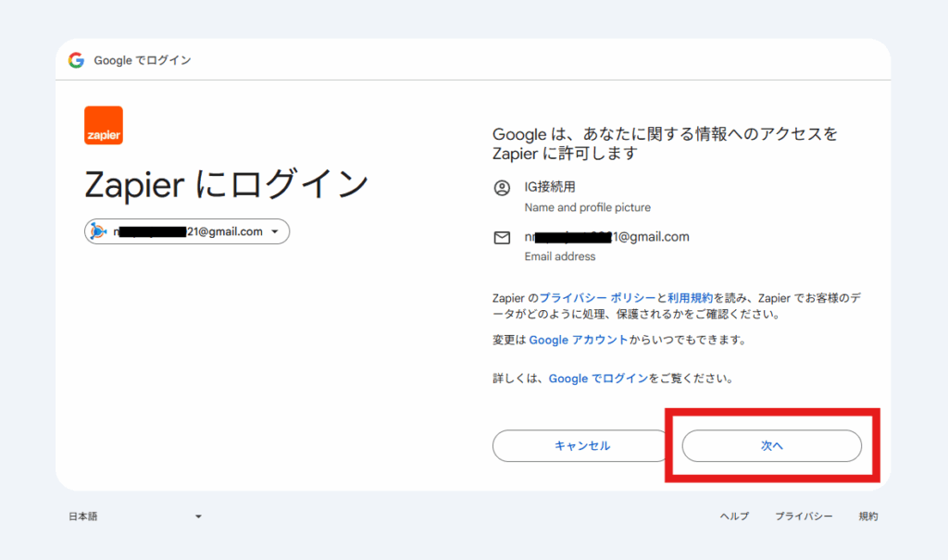The height and width of the screenshot is (560, 948).
Task: Open the プライバシー ポリシー link
Action: pos(597,298)
